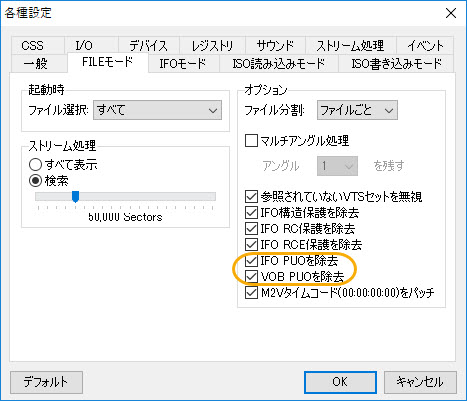This screenshot has height=401, width=467.
Task: Choose the 検索 radio option
Action: coord(35,181)
